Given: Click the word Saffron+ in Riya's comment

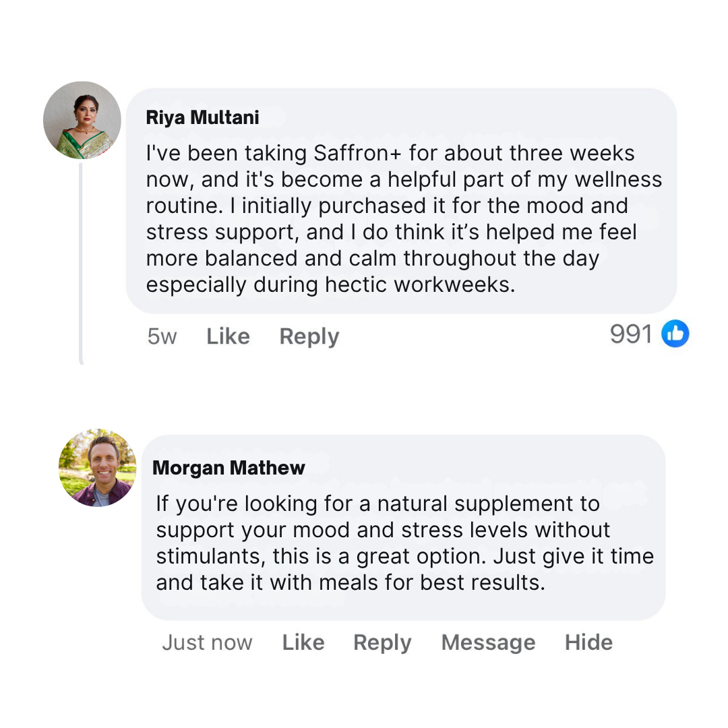Looking at the screenshot, I should [x=358, y=153].
